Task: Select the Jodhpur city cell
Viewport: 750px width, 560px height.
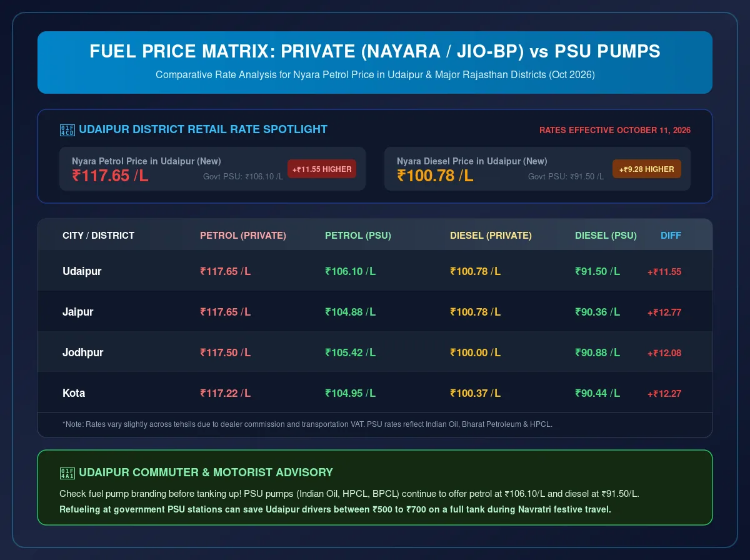Action: click(x=83, y=352)
